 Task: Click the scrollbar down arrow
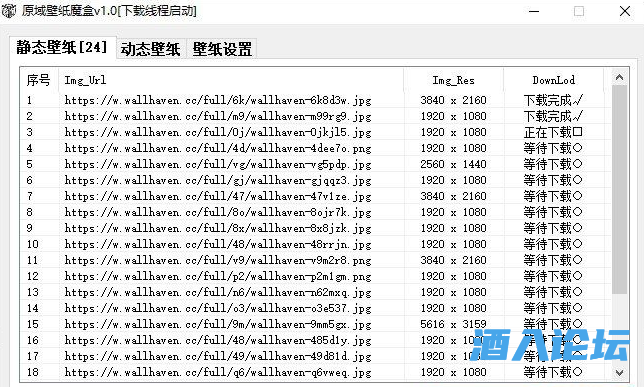tap(619, 373)
